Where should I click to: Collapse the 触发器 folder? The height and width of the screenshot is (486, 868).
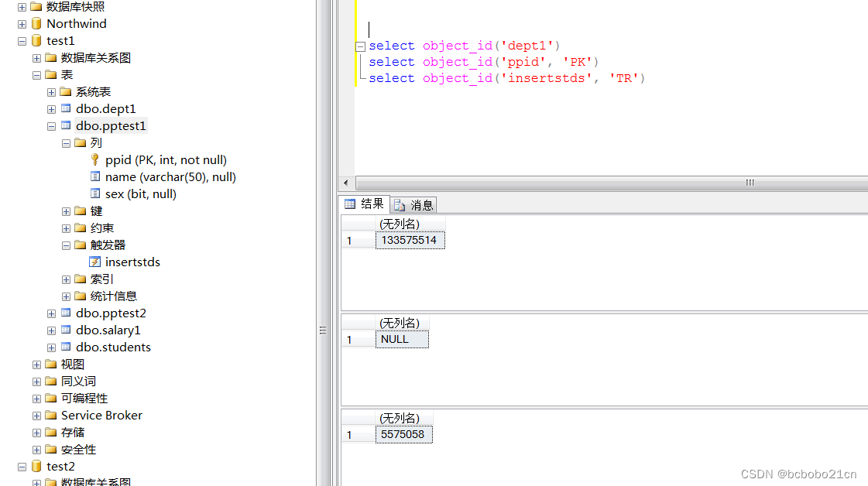[66, 245]
